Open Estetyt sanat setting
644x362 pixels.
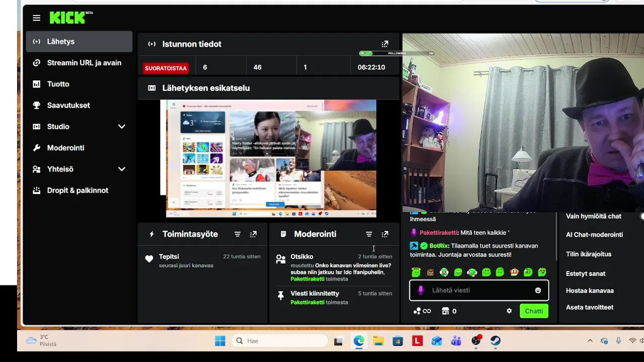click(x=585, y=274)
